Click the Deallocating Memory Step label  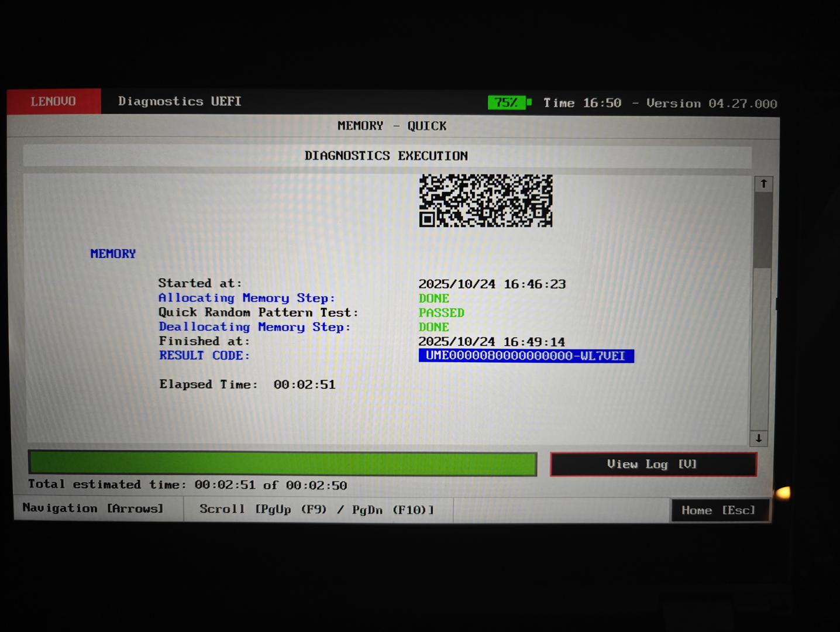[254, 327]
